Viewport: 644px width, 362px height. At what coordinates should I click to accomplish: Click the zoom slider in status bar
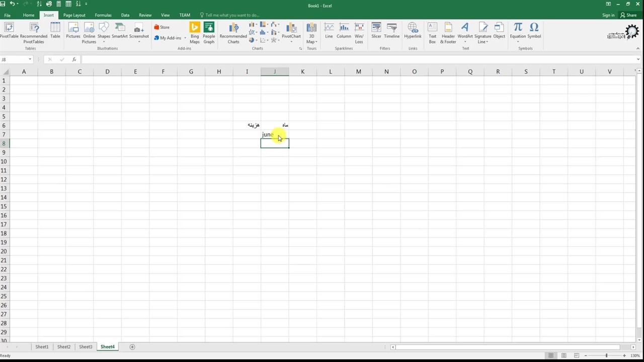coord(606,355)
